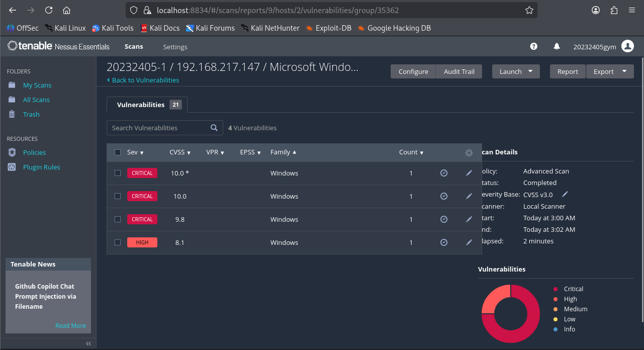
Task: Edit Severity Base CVSS v3.0 with its pencil icon
Action: pos(565,194)
